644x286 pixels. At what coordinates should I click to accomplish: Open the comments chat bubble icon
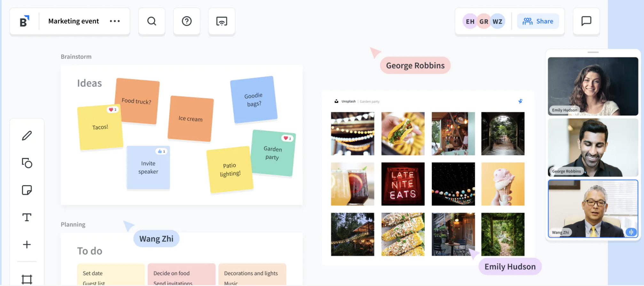586,21
